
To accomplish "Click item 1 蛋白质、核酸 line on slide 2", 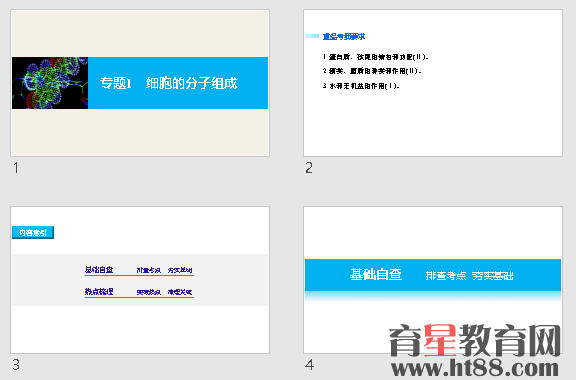I will pos(375,57).
